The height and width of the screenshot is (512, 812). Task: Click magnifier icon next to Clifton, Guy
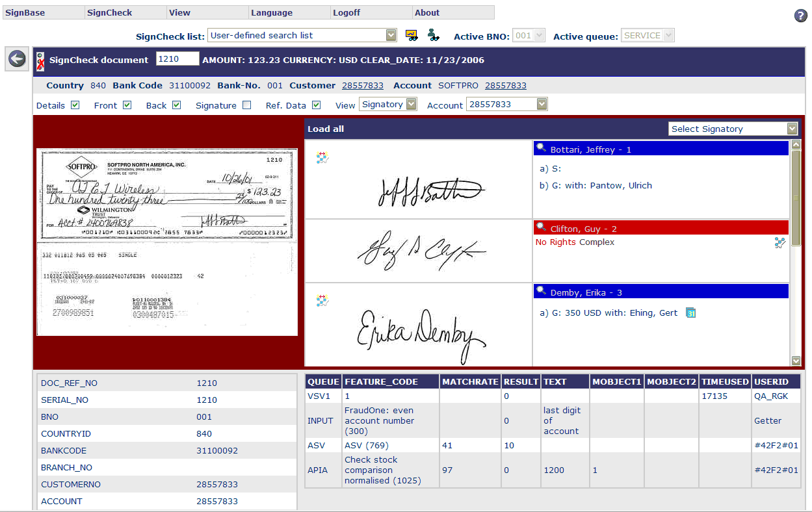(x=541, y=227)
